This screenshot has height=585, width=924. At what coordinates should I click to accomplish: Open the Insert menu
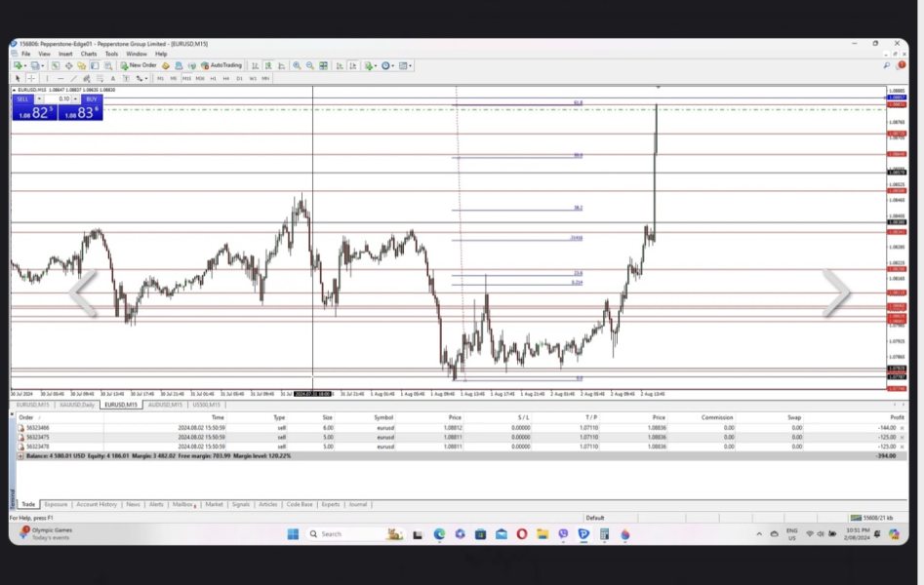coord(65,54)
